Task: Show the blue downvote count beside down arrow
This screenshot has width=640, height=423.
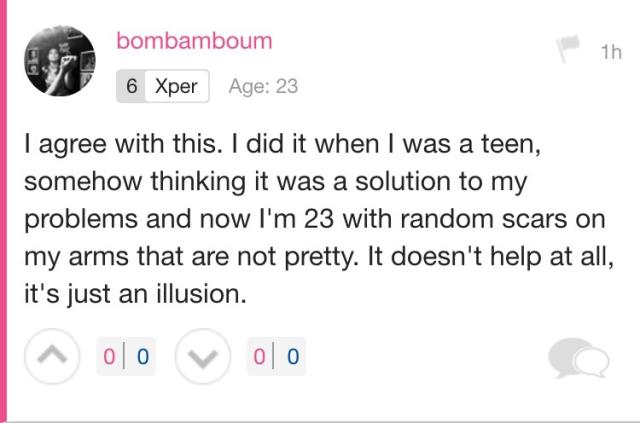Action: click(293, 356)
